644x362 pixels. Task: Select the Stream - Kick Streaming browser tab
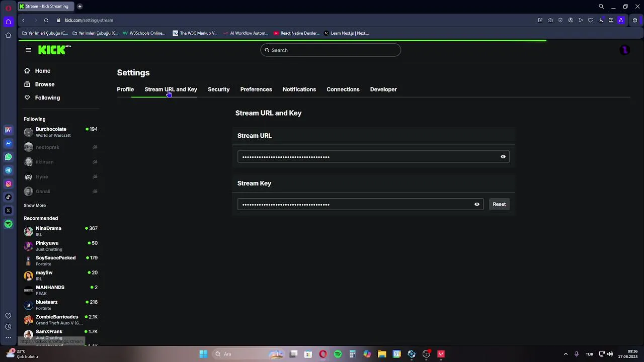coord(46,6)
